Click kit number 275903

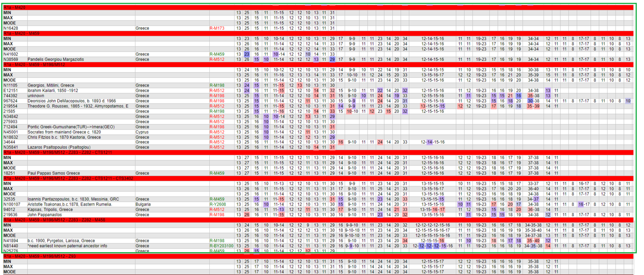coord(10,122)
